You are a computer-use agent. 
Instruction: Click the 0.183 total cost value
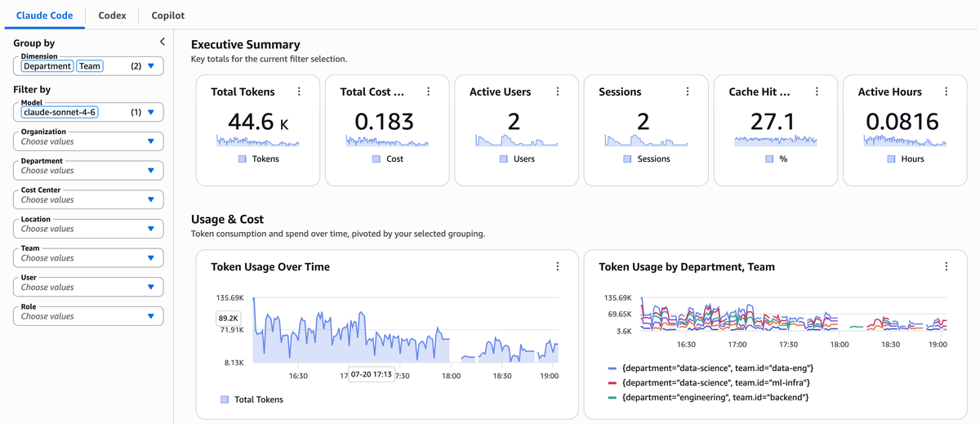[x=384, y=122]
